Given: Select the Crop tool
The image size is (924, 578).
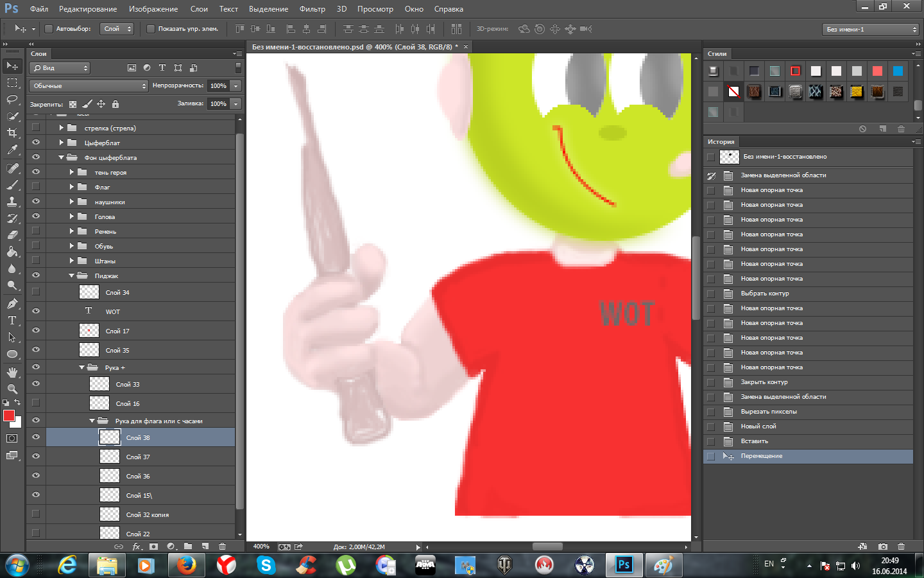Looking at the screenshot, I should pyautogui.click(x=12, y=133).
